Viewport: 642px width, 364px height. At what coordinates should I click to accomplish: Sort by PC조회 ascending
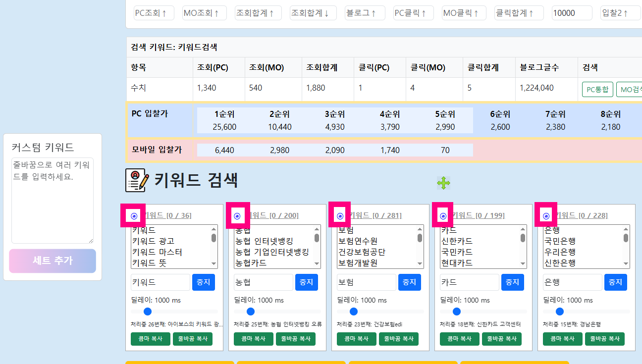154,13
